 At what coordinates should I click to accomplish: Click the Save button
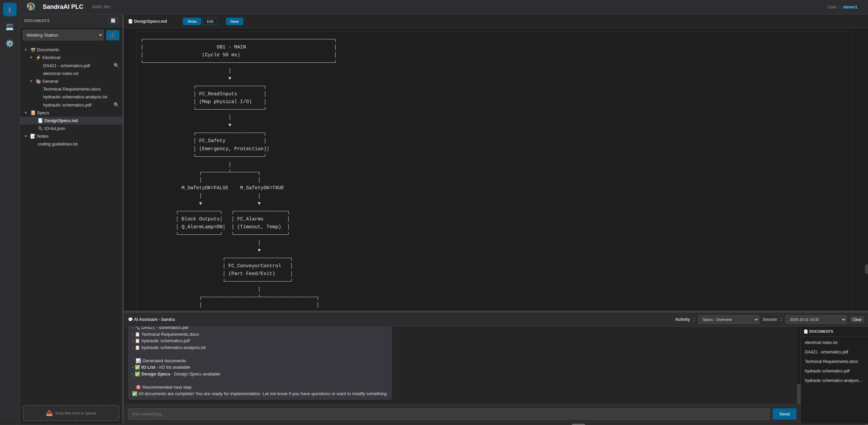pos(234,21)
